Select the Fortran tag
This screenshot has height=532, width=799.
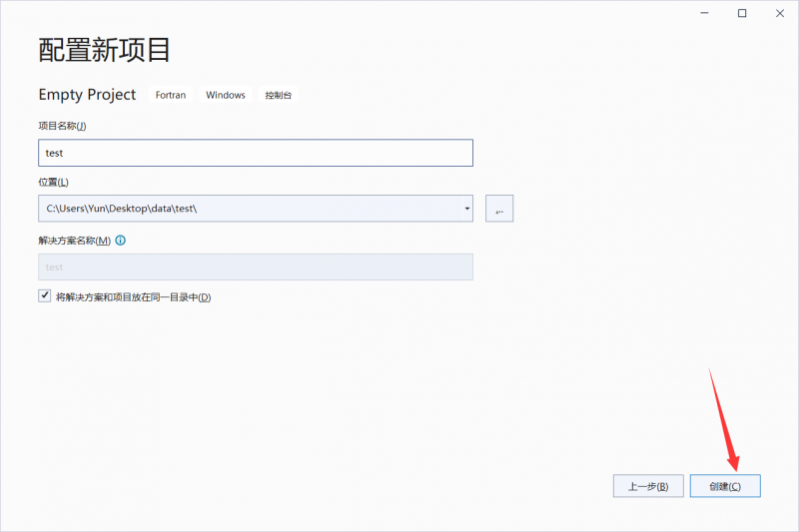click(x=170, y=96)
